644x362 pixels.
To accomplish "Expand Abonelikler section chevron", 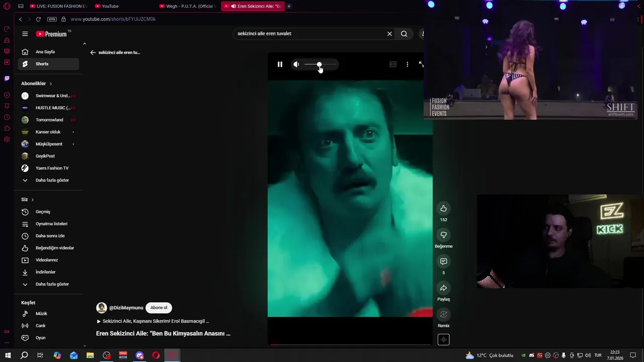I will 51,83.
